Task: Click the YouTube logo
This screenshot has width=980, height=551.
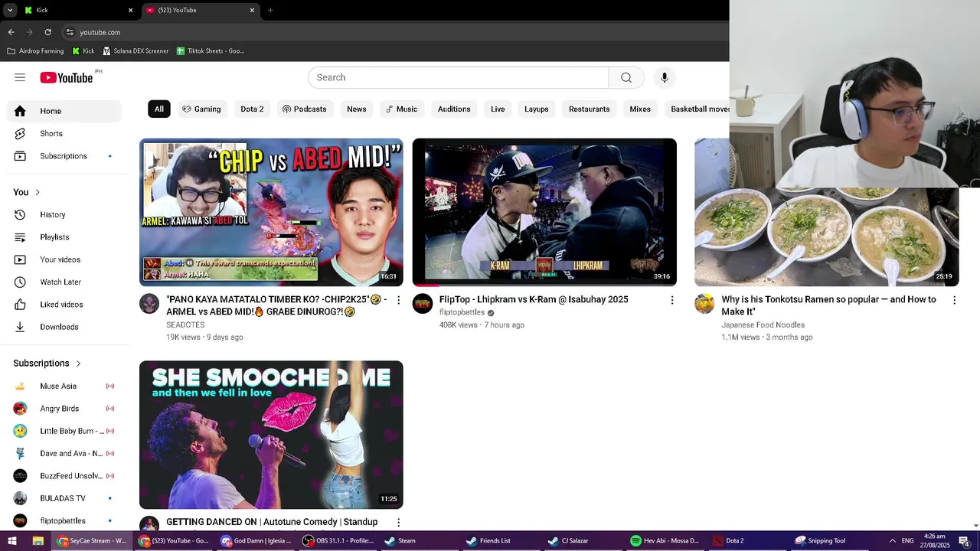Action: tap(67, 77)
